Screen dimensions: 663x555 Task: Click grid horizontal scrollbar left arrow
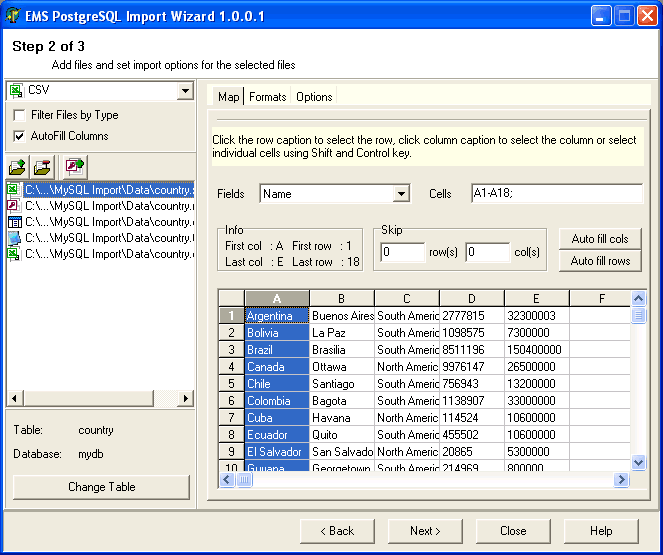(x=227, y=479)
